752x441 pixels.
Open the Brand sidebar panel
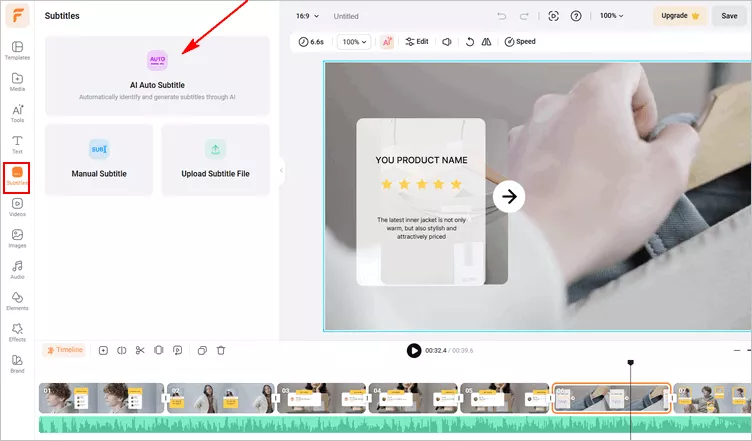17,364
